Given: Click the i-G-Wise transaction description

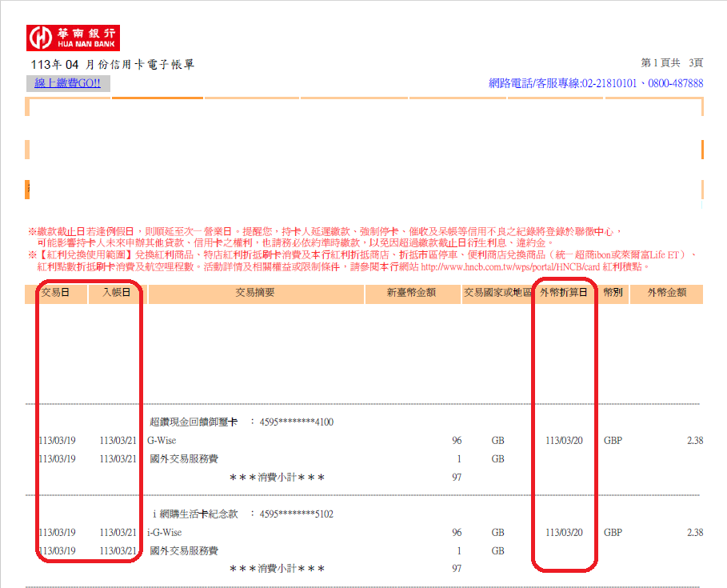Looking at the screenshot, I should point(164,532).
